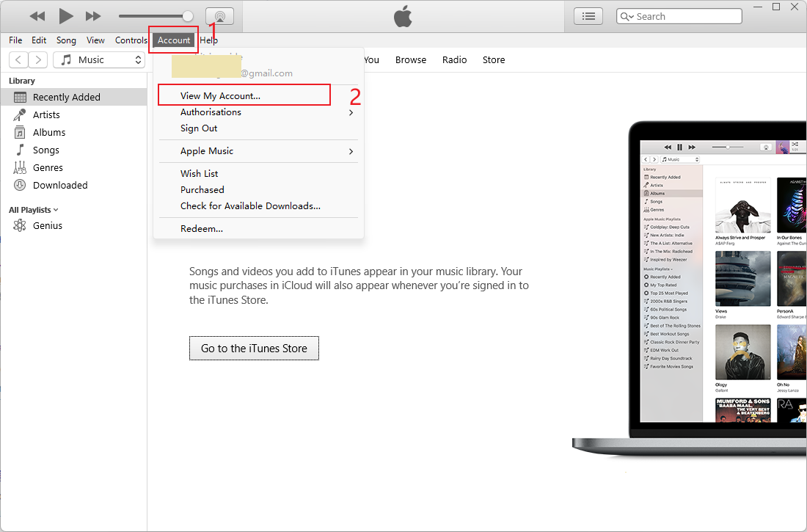The width and height of the screenshot is (807, 532).
Task: Open the Music media type dropdown
Action: [x=99, y=59]
